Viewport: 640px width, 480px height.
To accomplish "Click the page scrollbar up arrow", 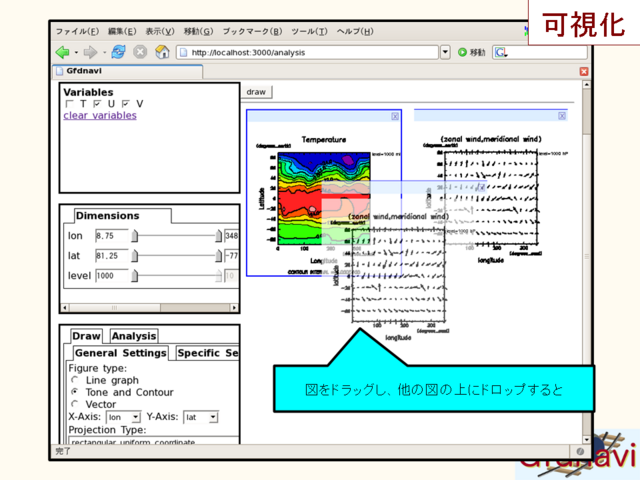I will [x=587, y=84].
